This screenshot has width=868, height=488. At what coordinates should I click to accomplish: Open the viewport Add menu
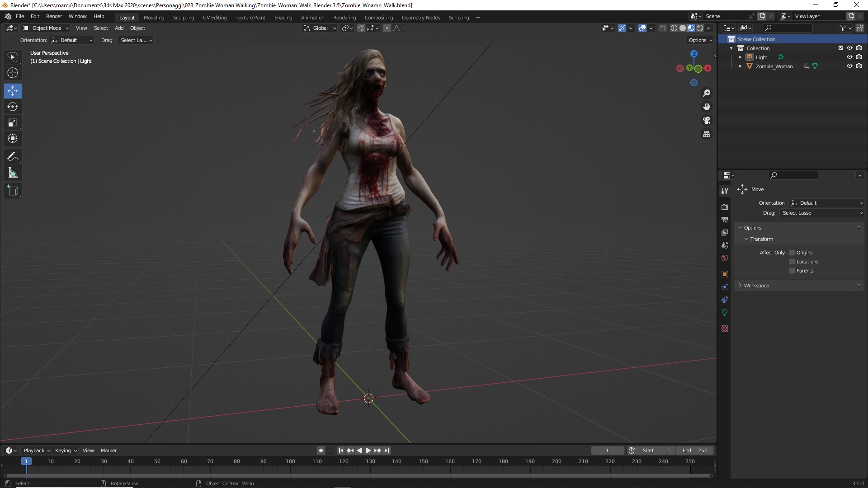(x=119, y=28)
